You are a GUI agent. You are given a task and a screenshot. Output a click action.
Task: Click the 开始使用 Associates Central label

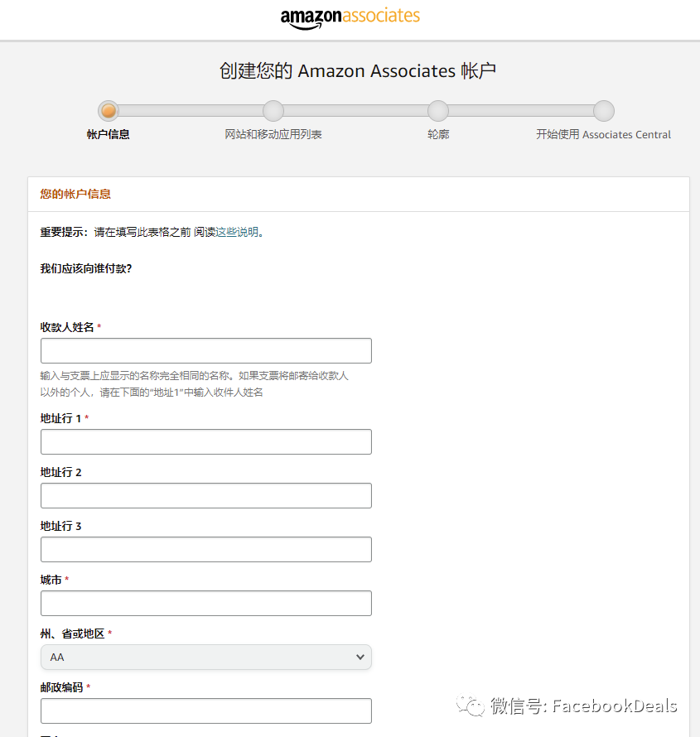(604, 134)
